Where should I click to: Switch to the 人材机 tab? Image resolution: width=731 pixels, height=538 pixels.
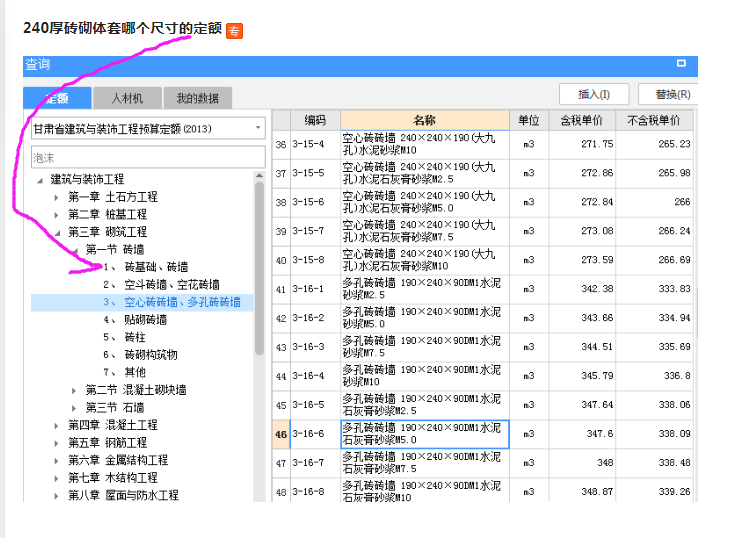pos(127,98)
